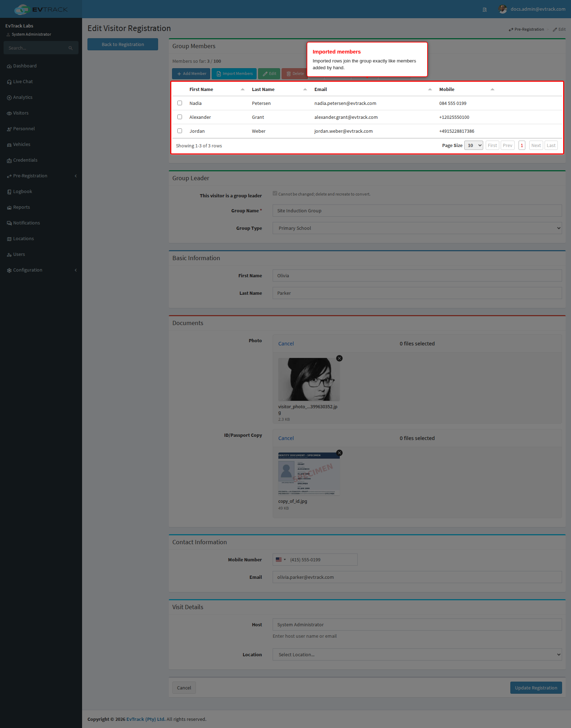
Task: Click the sidebar search magnifier icon
Action: 71,48
